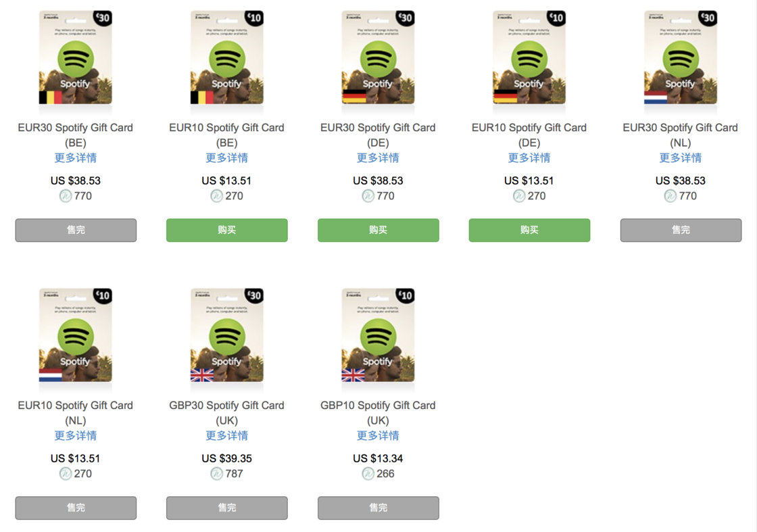Click 购买 for EUR30 Spotify Gift Card (DE)

click(378, 230)
